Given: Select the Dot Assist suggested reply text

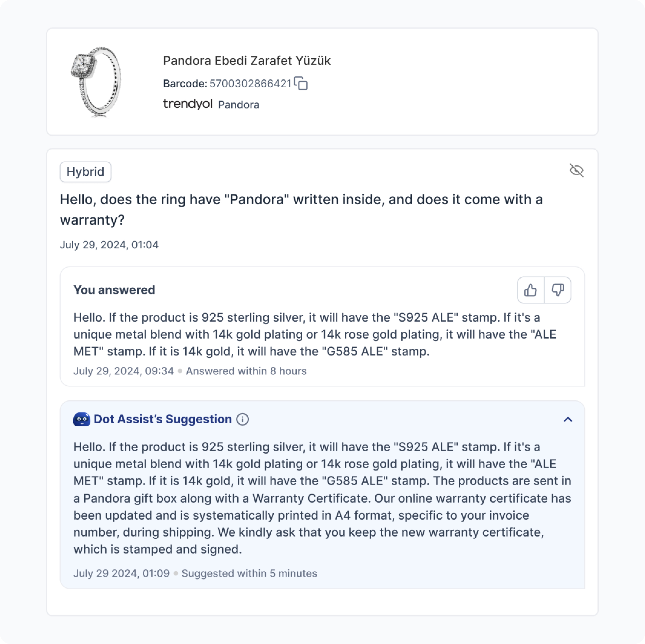Looking at the screenshot, I should coord(322,498).
